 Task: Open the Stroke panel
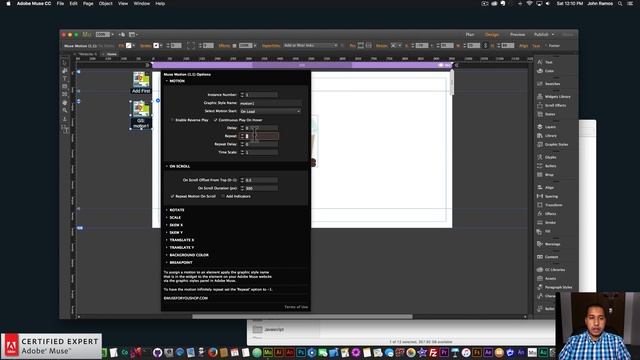(547, 222)
